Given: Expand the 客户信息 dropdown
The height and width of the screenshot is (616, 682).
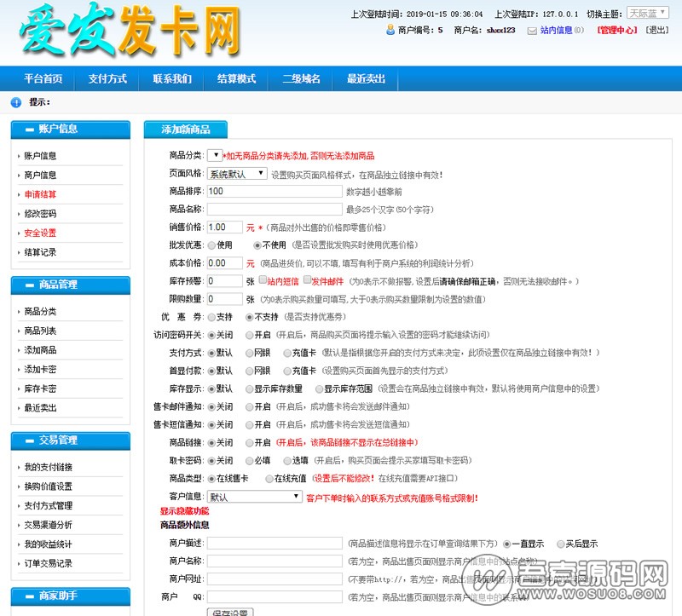Looking at the screenshot, I should click(x=255, y=497).
